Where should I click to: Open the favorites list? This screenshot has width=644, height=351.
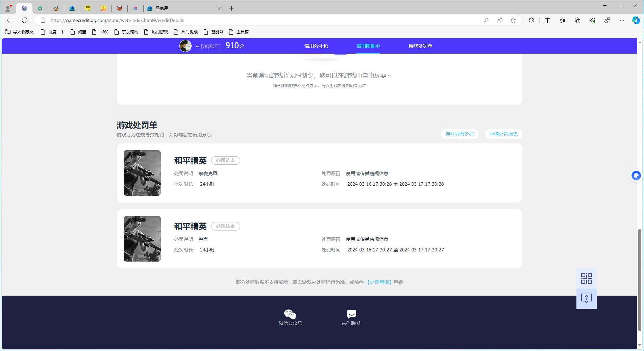tap(563, 20)
